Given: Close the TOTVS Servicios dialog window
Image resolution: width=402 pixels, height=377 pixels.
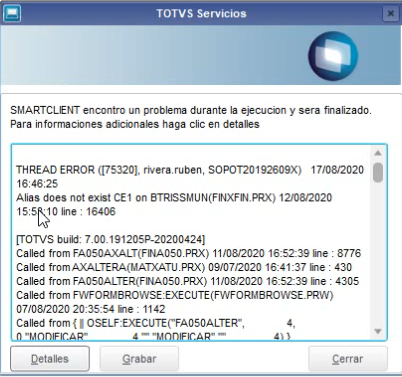Looking at the screenshot, I should click(x=390, y=14).
